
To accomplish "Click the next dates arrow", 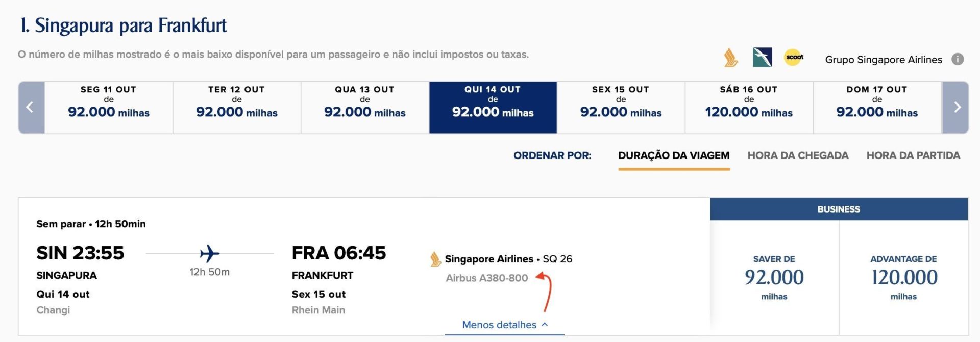I will coord(955,108).
